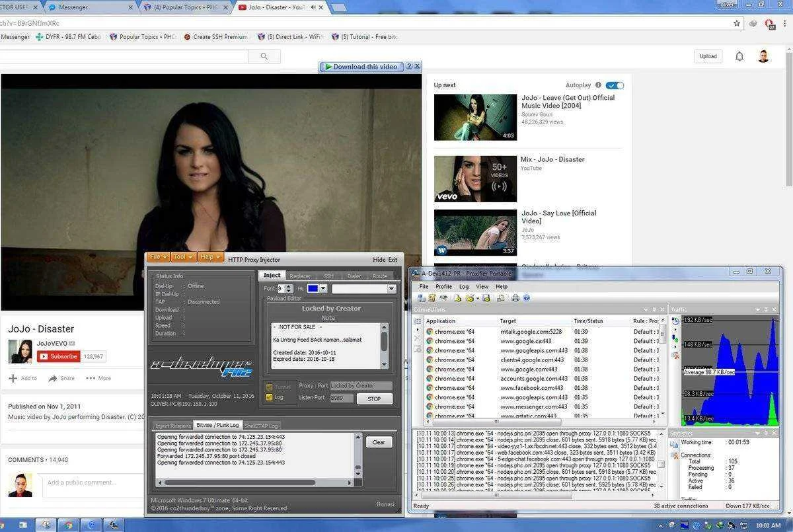Open Help dropdown in HTTP Proxy Injector
The height and width of the screenshot is (532, 793).
[211, 257]
